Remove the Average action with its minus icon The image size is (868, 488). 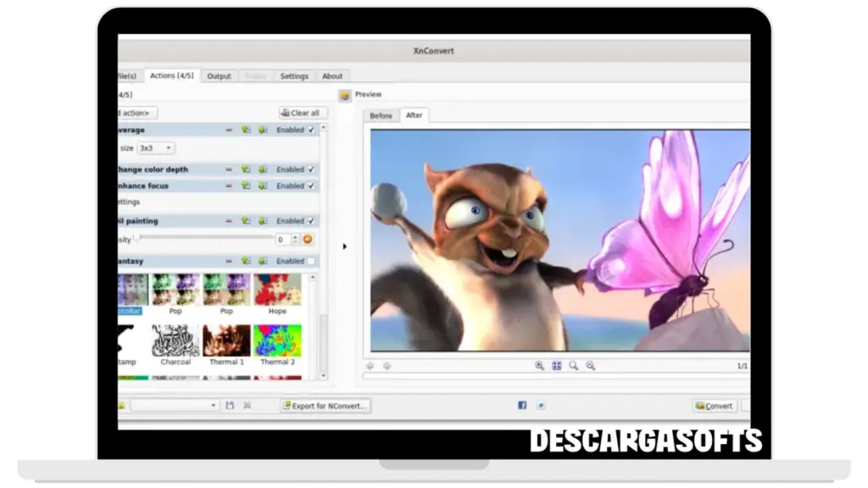228,130
